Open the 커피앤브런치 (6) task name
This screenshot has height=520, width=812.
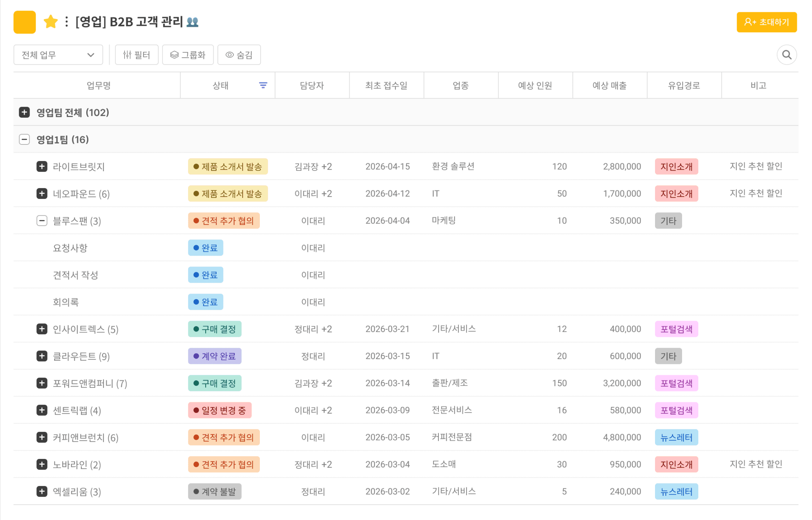(86, 438)
